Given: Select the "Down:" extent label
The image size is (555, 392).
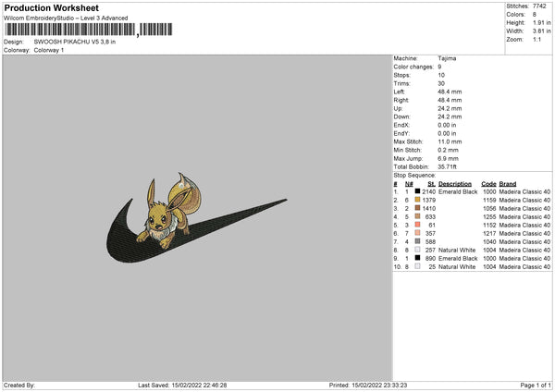Looking at the screenshot, I should click(401, 116).
